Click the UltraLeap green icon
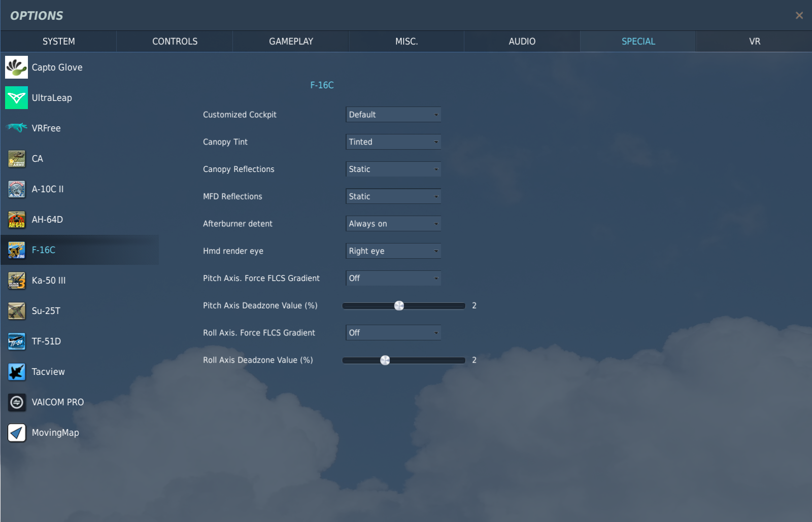 click(x=16, y=97)
